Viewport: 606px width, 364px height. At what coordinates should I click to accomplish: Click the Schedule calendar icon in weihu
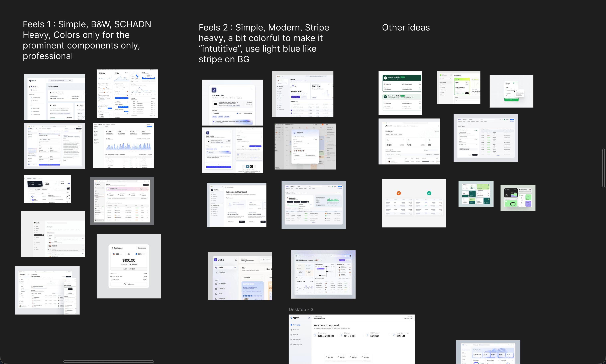(216, 289)
